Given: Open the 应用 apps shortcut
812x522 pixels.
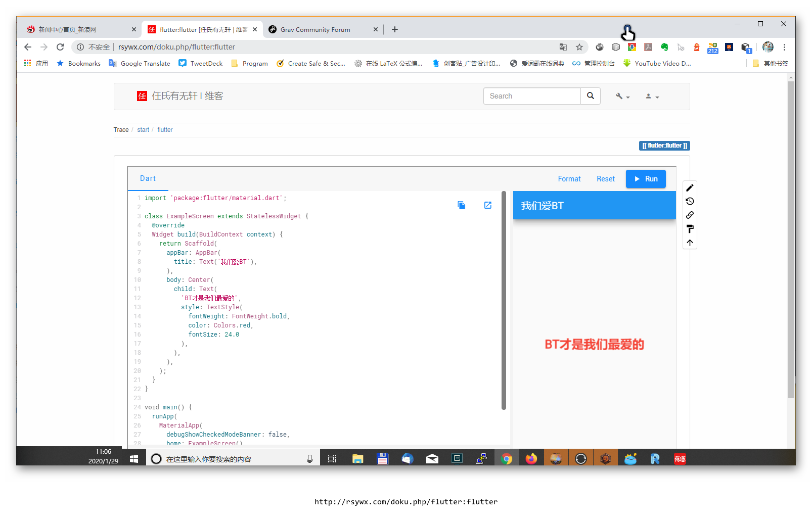Looking at the screenshot, I should [x=36, y=63].
